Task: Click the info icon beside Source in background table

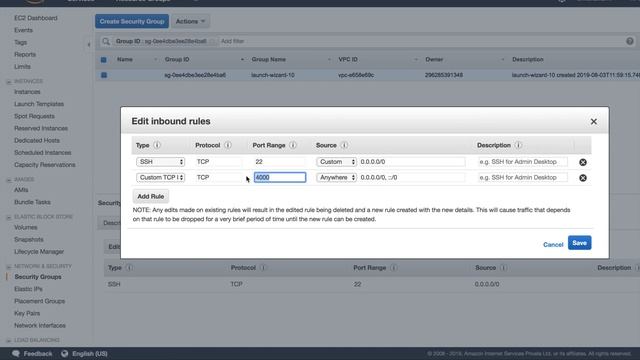Action: coord(503,268)
